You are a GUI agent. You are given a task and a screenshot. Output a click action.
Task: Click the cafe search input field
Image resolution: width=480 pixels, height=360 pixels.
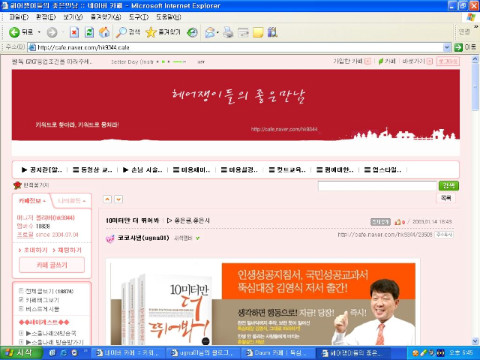377,186
